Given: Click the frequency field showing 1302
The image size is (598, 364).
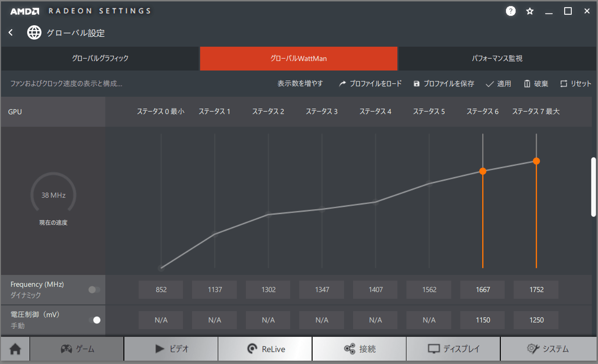Looking at the screenshot, I should tap(268, 290).
